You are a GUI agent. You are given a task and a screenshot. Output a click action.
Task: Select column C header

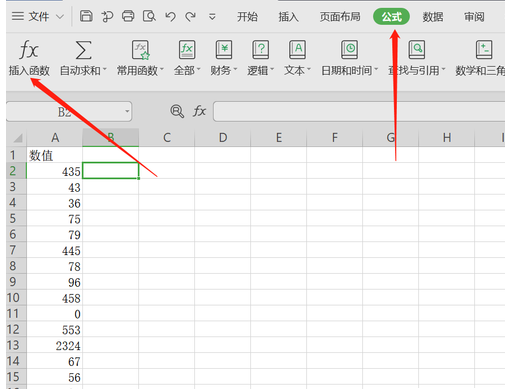pyautogui.click(x=167, y=138)
